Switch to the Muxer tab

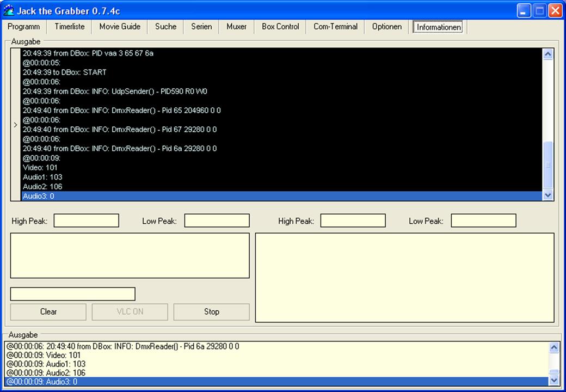point(236,27)
